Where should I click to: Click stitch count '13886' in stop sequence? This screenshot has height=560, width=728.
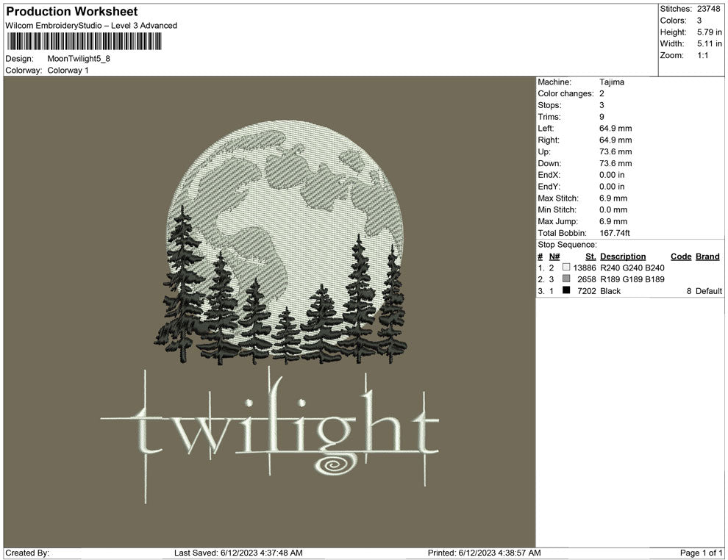pos(585,268)
